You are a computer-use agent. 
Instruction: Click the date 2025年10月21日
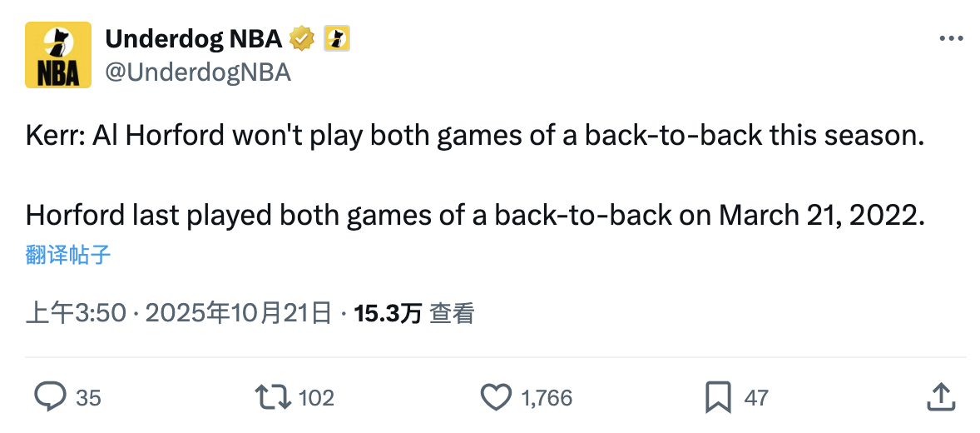pos(240,313)
